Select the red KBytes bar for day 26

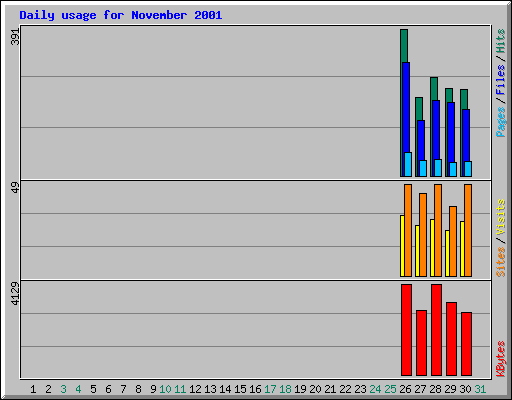pos(406,330)
